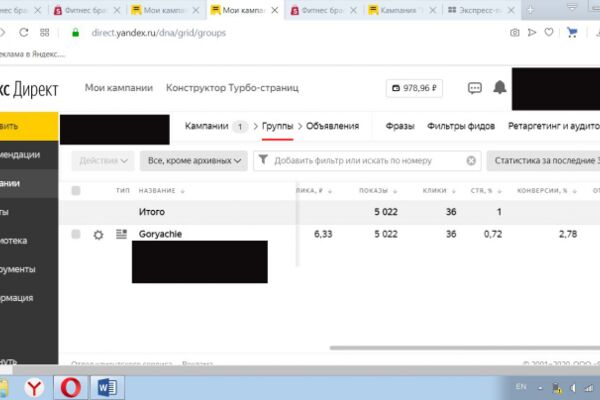Open the gear settings for the Goryachie group
600x400 pixels.
[98, 235]
